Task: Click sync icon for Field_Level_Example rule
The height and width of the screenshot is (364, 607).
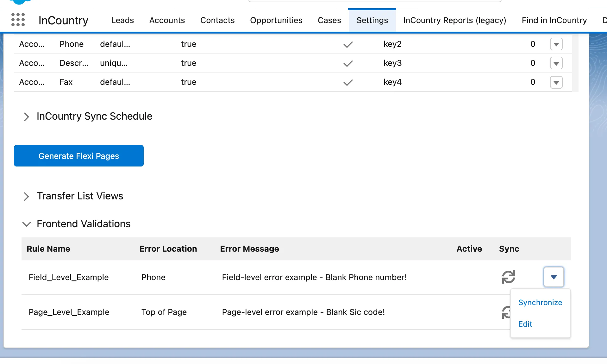Action: click(x=508, y=277)
